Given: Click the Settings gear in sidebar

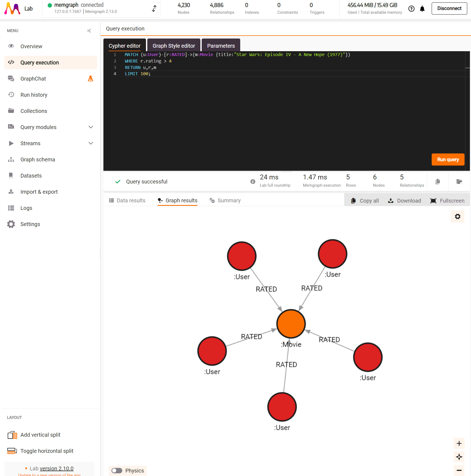Looking at the screenshot, I should (x=11, y=224).
